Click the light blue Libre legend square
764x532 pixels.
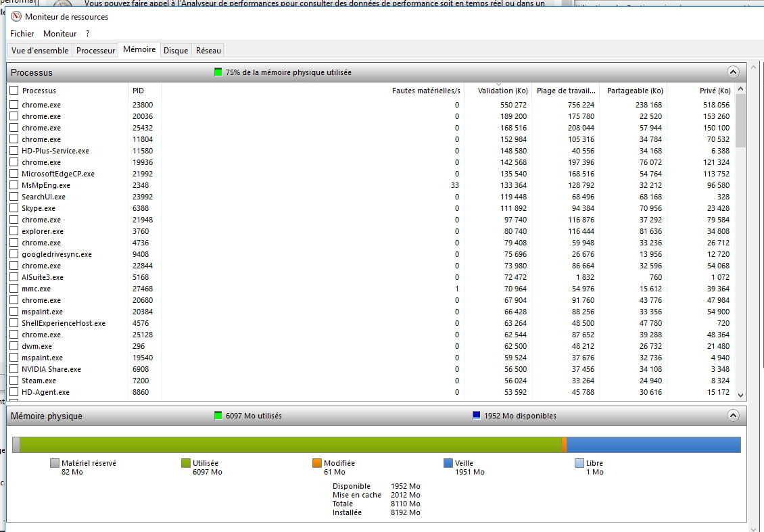click(x=579, y=463)
